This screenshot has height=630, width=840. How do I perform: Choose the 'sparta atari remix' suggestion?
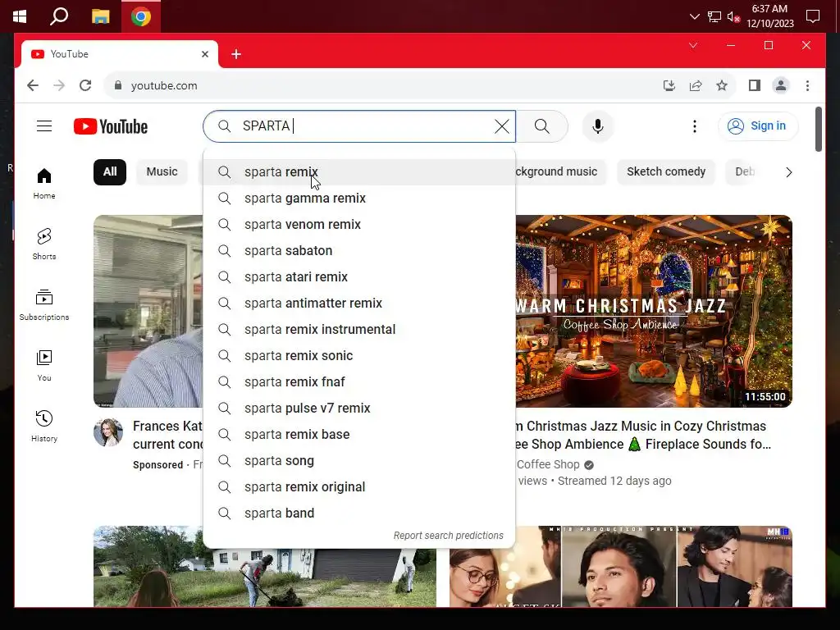(x=359, y=277)
